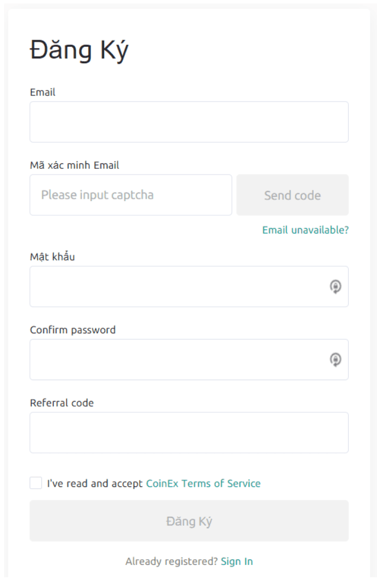Screen dimensions: 377x588
Task: Click the 'Confirm password' label text
Action: click(73, 330)
